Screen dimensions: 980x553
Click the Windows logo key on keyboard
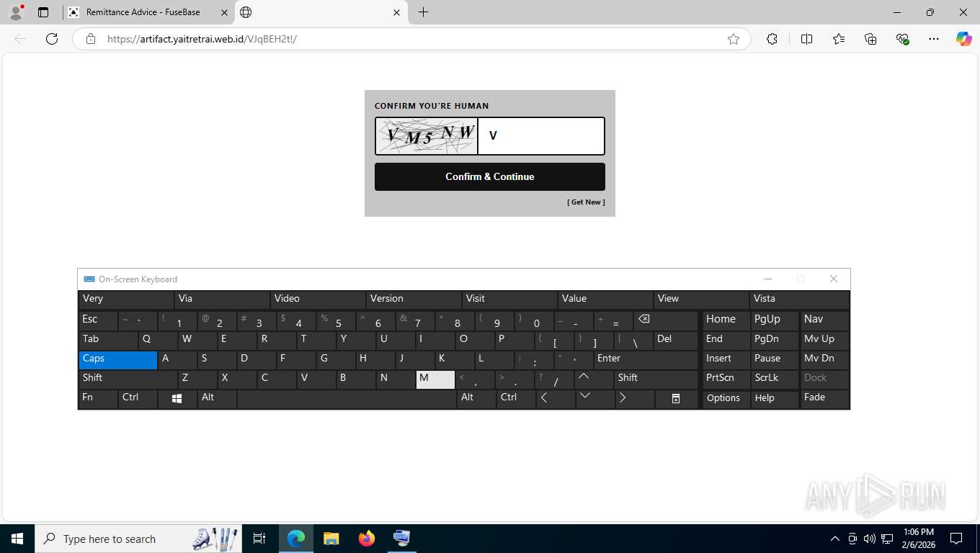177,399
